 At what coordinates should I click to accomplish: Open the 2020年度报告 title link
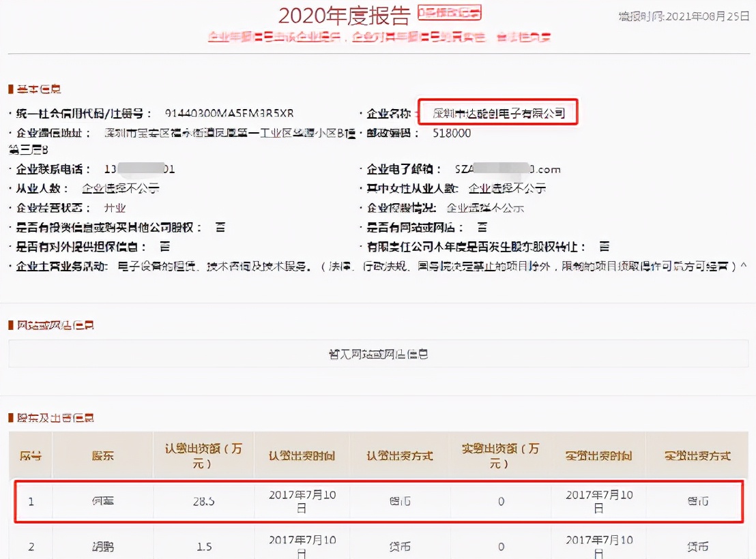(x=345, y=16)
